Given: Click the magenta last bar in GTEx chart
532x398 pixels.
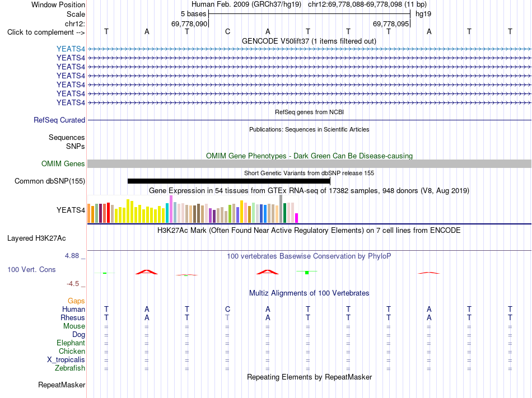Looking at the screenshot, I should point(297,218).
